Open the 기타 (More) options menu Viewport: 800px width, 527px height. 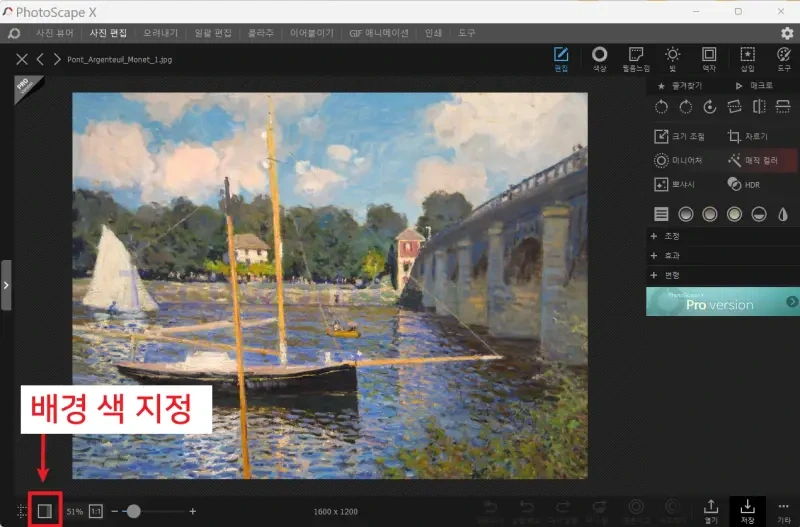pyautogui.click(x=784, y=511)
